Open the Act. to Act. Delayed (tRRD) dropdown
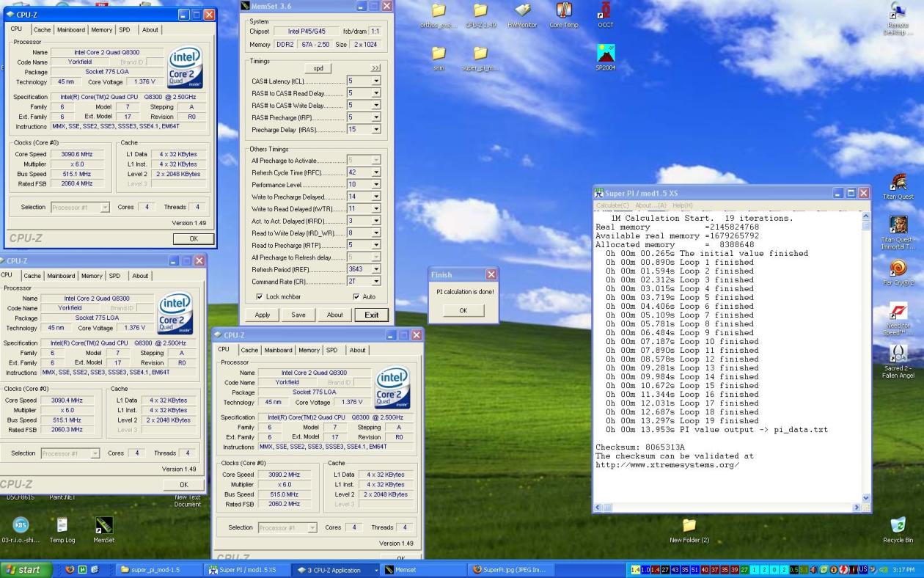 tap(376, 221)
